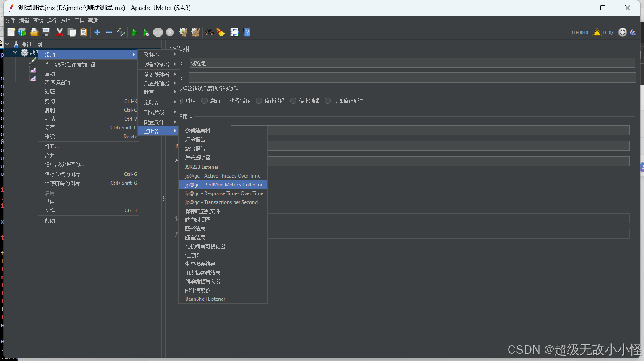Click the Reset Search broom icon
This screenshot has height=361, width=644.
click(x=221, y=32)
